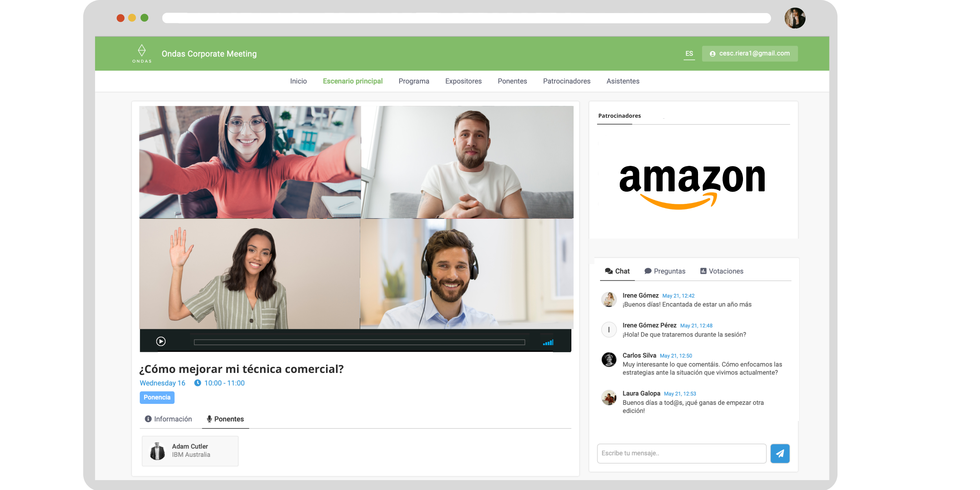Click the profile photo in browser top bar
This screenshot has width=980, height=490.
pyautogui.click(x=795, y=18)
